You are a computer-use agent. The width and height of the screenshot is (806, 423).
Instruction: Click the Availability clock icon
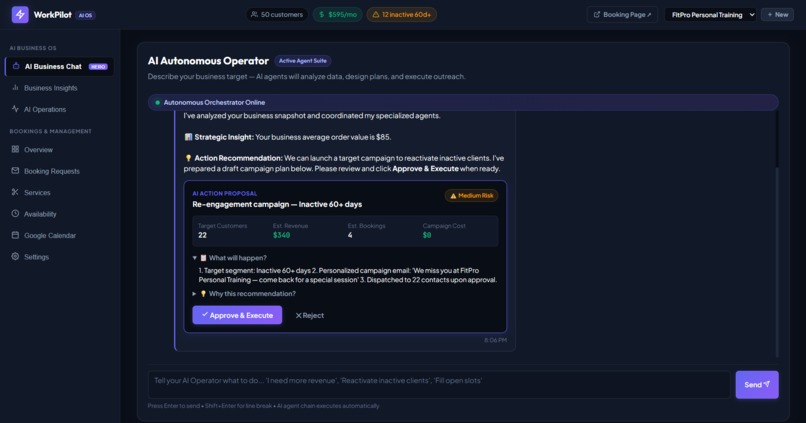(15, 213)
